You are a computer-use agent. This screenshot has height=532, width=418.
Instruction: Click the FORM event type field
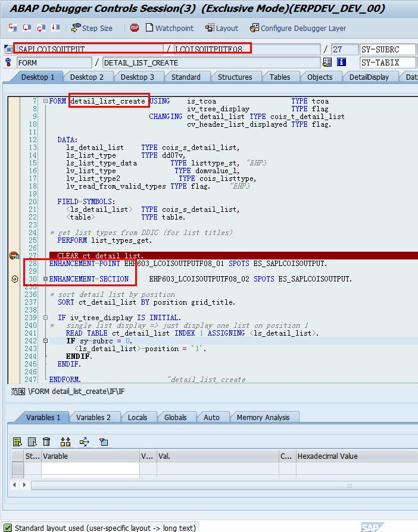[x=54, y=62]
